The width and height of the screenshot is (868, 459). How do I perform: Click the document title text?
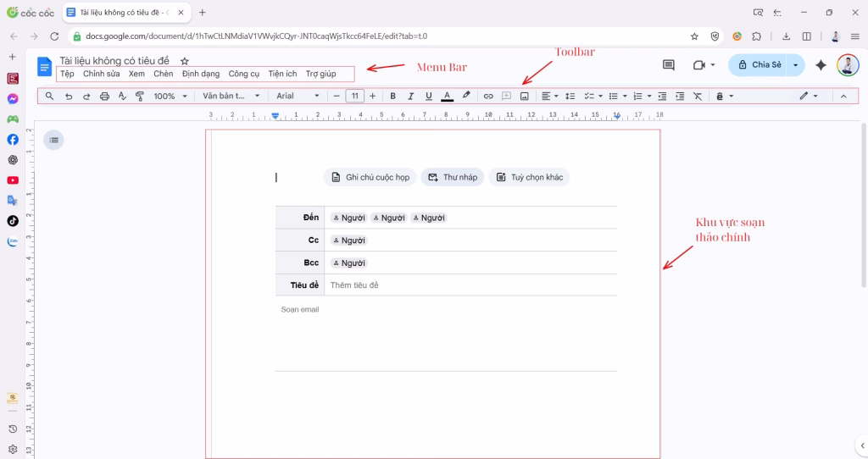point(114,61)
